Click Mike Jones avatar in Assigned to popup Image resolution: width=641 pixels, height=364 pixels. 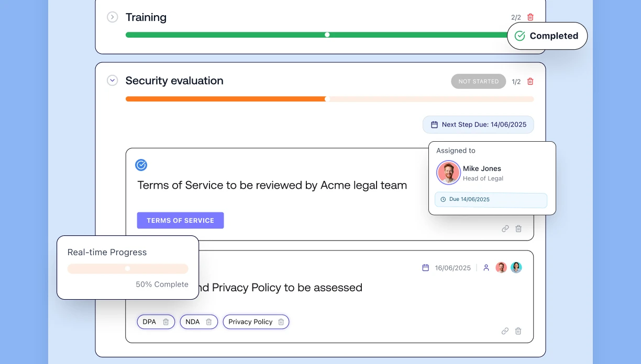pyautogui.click(x=448, y=173)
